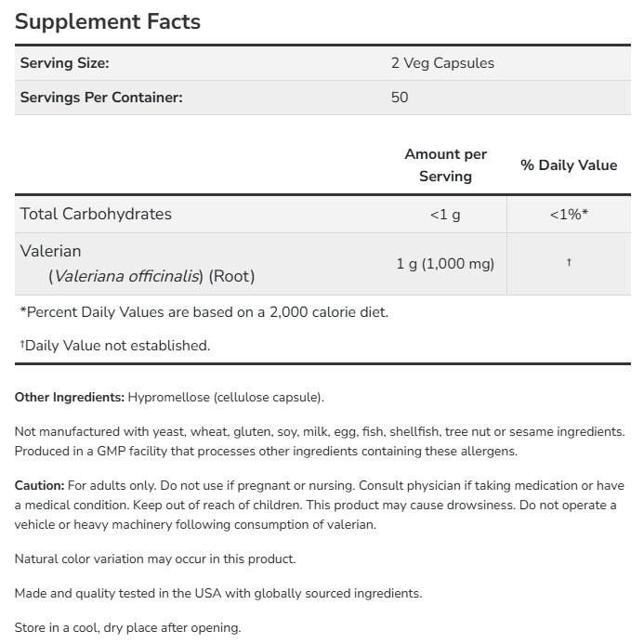Click the Natural color variation sentence

pos(155,559)
